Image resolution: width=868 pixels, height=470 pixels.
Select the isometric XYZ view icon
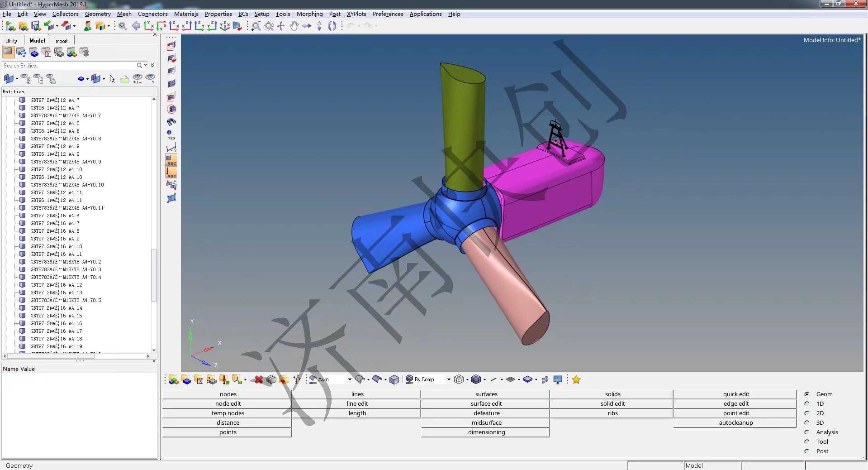(x=225, y=26)
